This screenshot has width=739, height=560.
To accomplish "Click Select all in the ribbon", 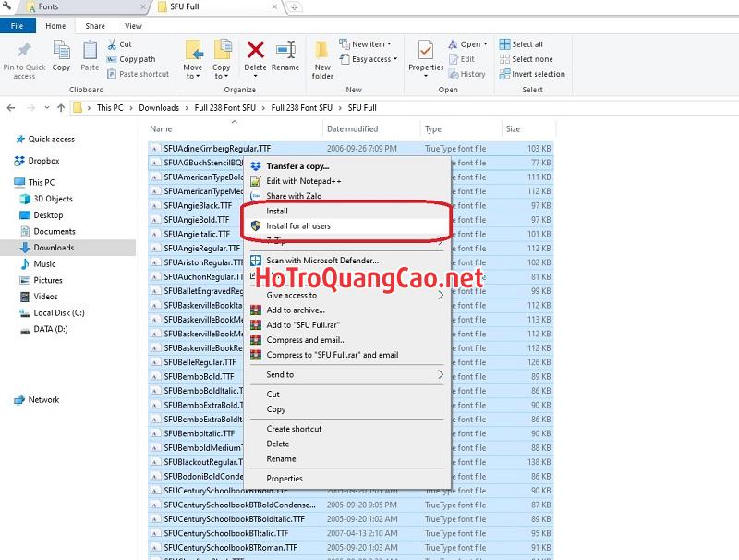I will click(527, 44).
